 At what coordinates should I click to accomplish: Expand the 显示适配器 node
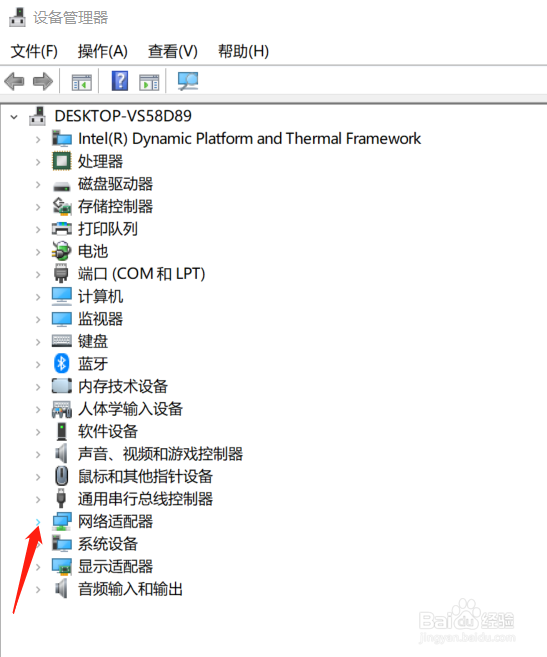tap(38, 567)
